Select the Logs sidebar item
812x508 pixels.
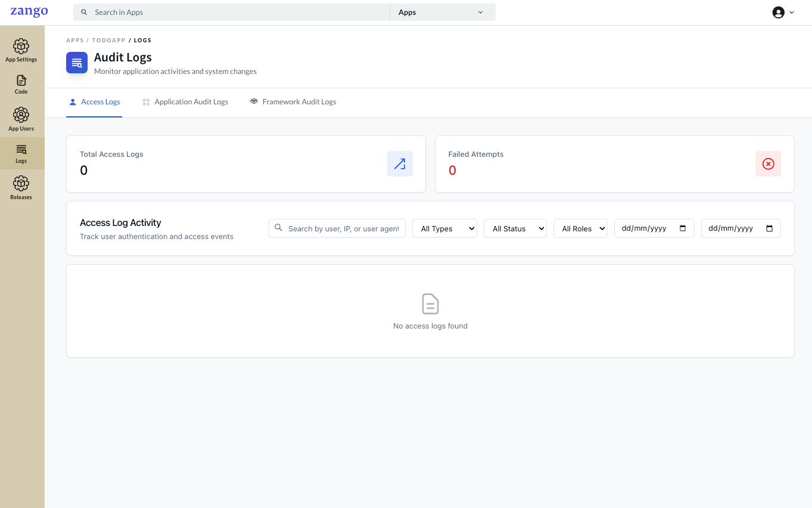click(21, 153)
